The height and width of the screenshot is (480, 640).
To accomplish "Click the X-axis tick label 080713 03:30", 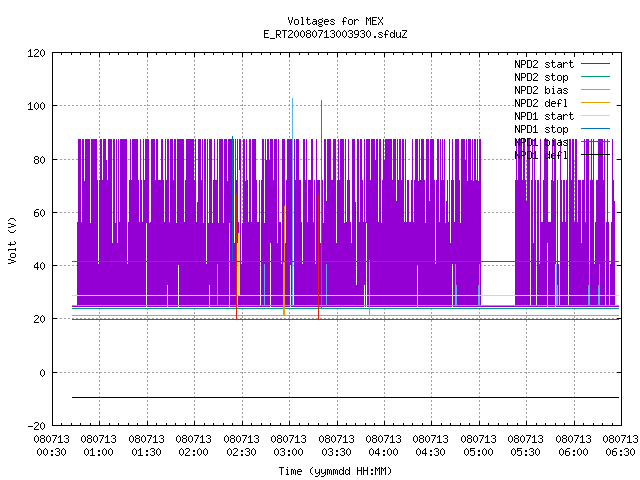I will 336,446.
